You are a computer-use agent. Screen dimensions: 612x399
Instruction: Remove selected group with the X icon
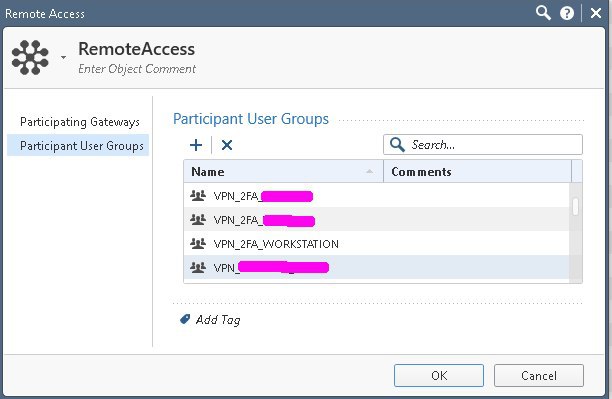(x=227, y=145)
